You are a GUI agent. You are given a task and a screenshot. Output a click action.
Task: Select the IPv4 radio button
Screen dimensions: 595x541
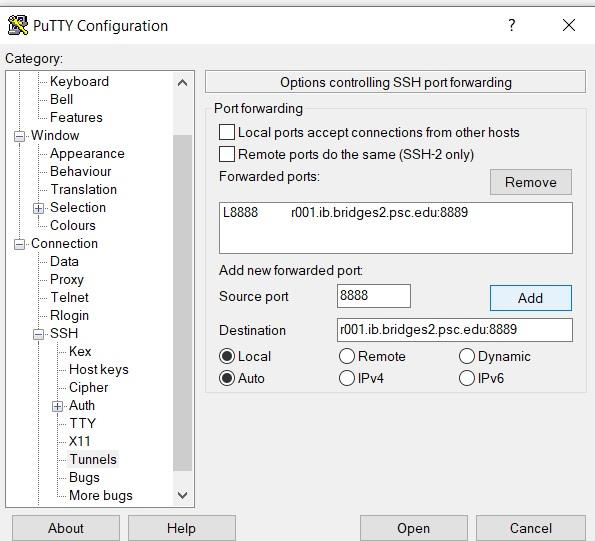347,378
